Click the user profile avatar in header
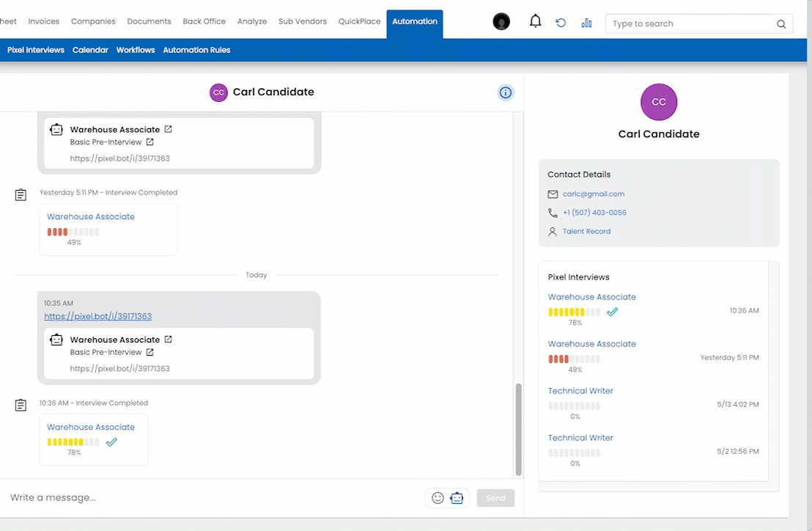Viewport: 812px width, 531px height. (x=501, y=22)
